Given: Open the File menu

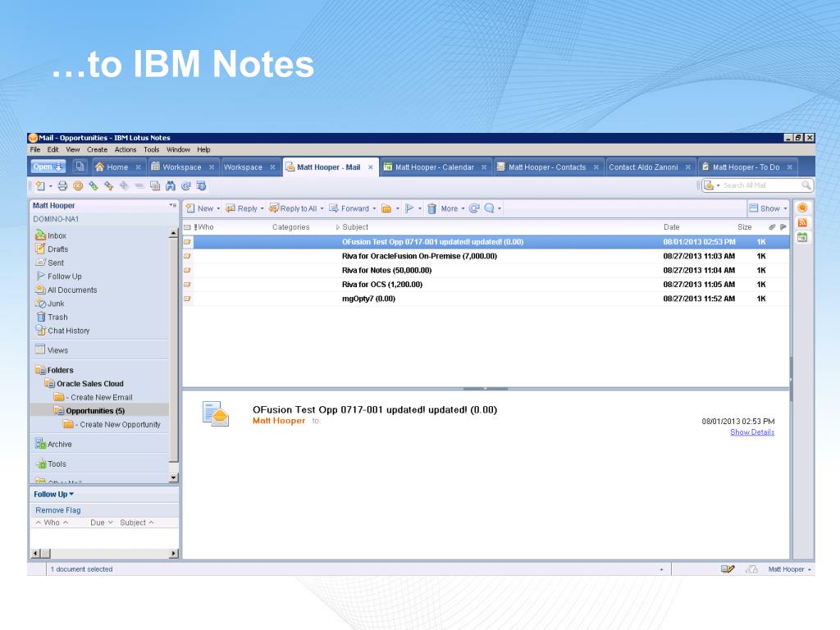Looking at the screenshot, I should tap(35, 150).
